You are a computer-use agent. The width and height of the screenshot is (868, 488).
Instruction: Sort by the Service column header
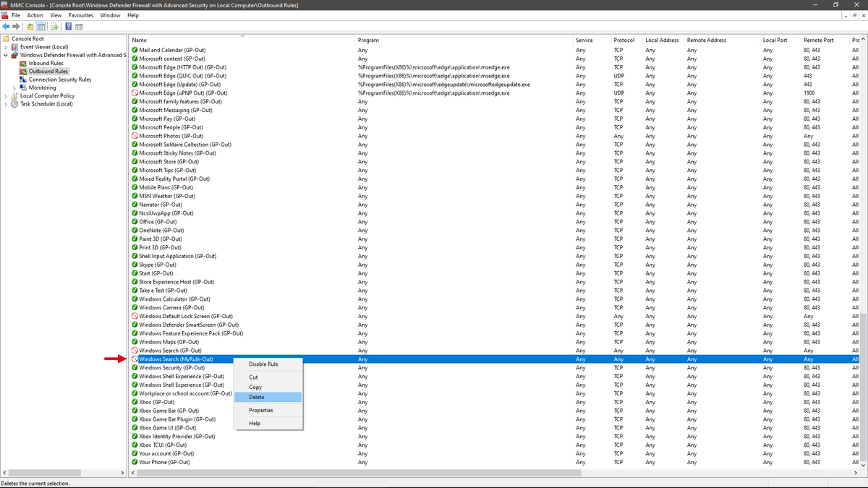tap(591, 40)
